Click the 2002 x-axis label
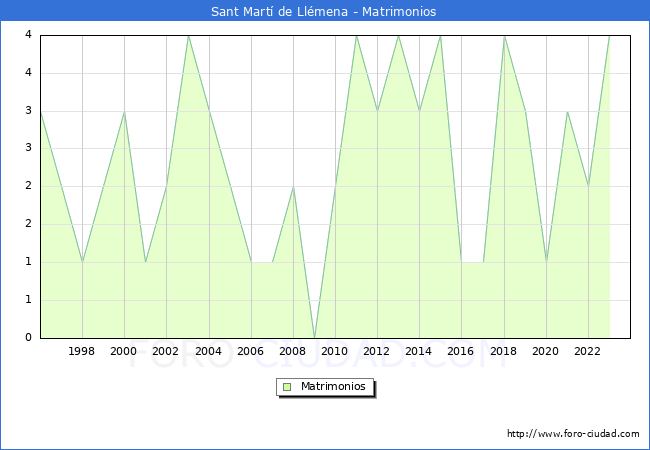This screenshot has height=450, width=650. [165, 351]
